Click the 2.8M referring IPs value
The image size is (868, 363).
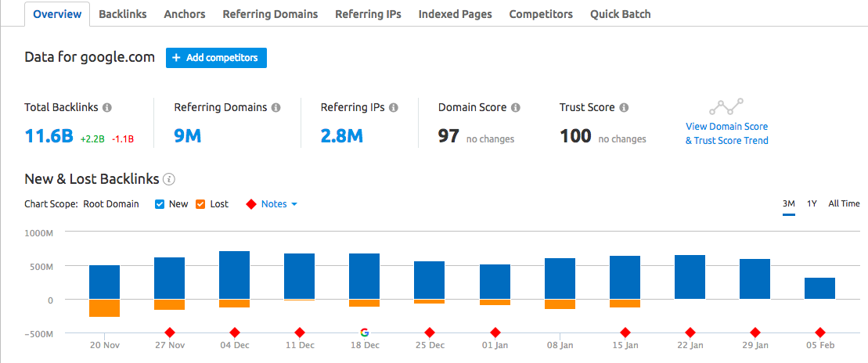click(x=341, y=135)
